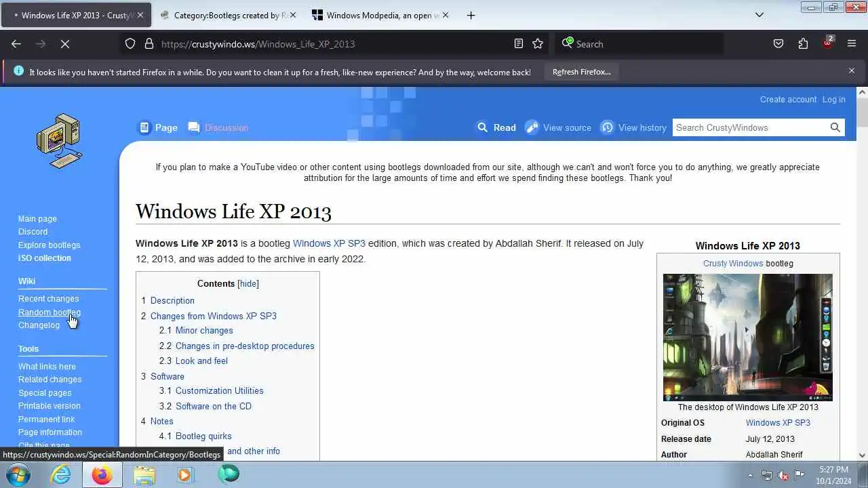Click the CrustyWindows computer logo
This screenshot has height=488, width=868.
tap(59, 141)
